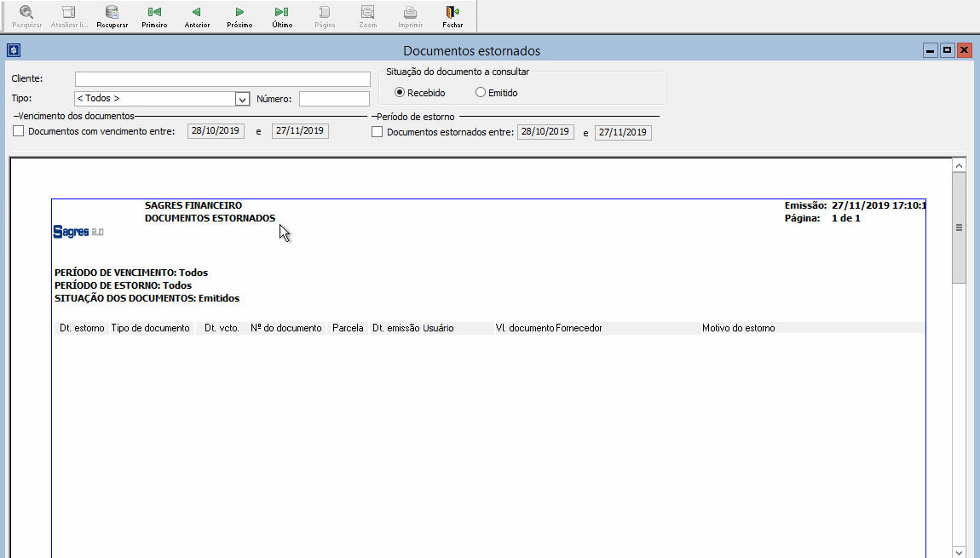Close the report with Fechar icon
Screen dimensions: 980x558
453,13
